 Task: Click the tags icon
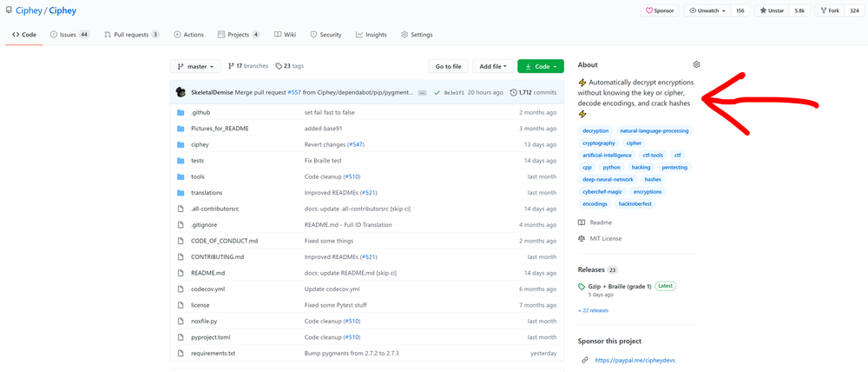279,66
